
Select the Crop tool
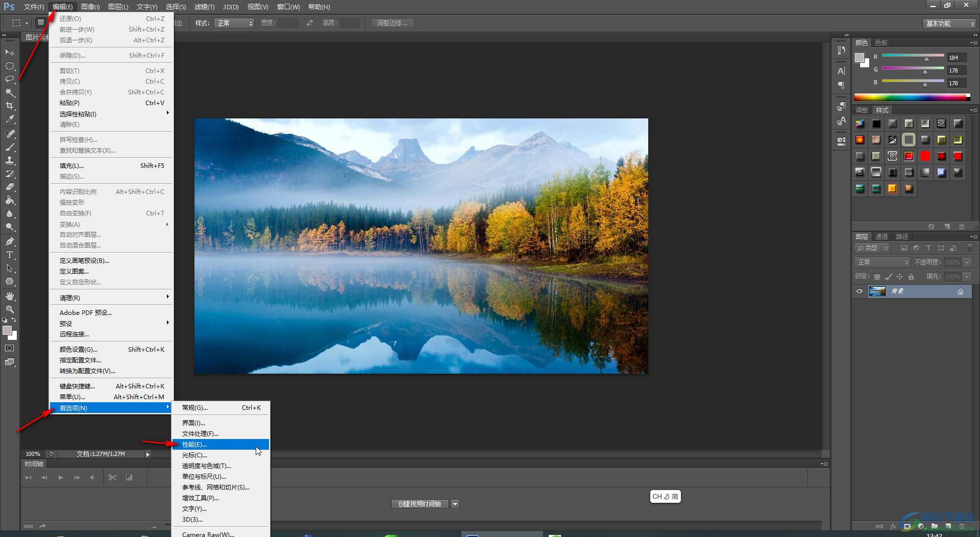(x=10, y=106)
